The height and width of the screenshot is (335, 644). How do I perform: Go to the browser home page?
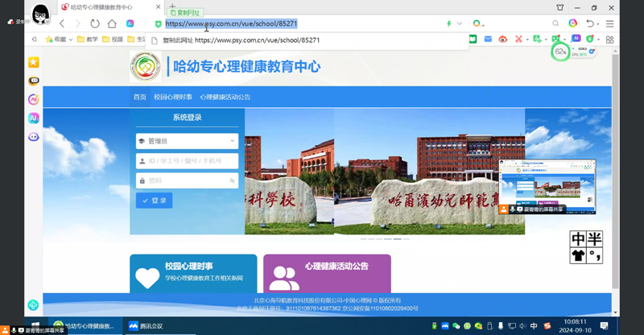(112, 23)
